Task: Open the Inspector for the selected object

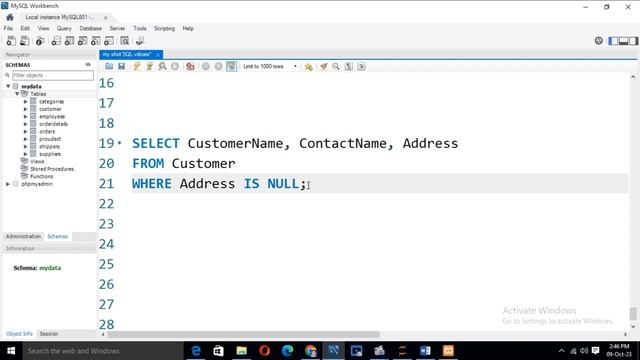Action: pos(40,41)
